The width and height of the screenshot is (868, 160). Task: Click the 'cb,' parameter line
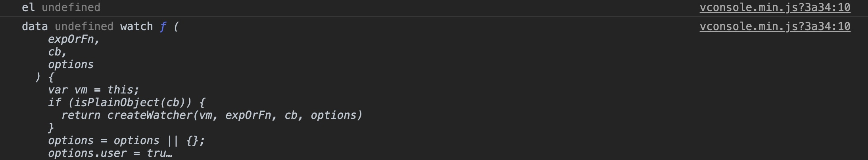(58, 52)
